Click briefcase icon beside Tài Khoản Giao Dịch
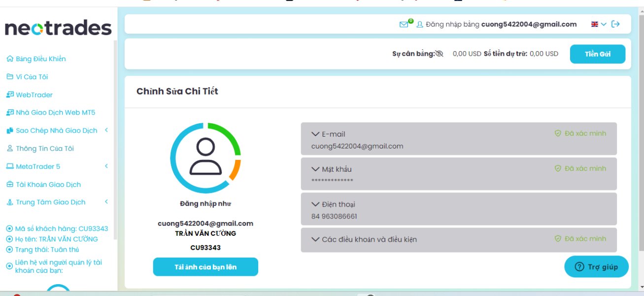 tap(9, 185)
